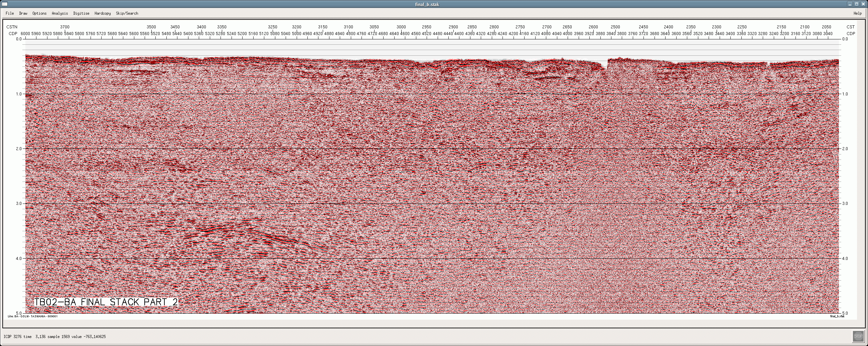Open the Skip/Search menu
The image size is (868, 346).
[x=127, y=13]
